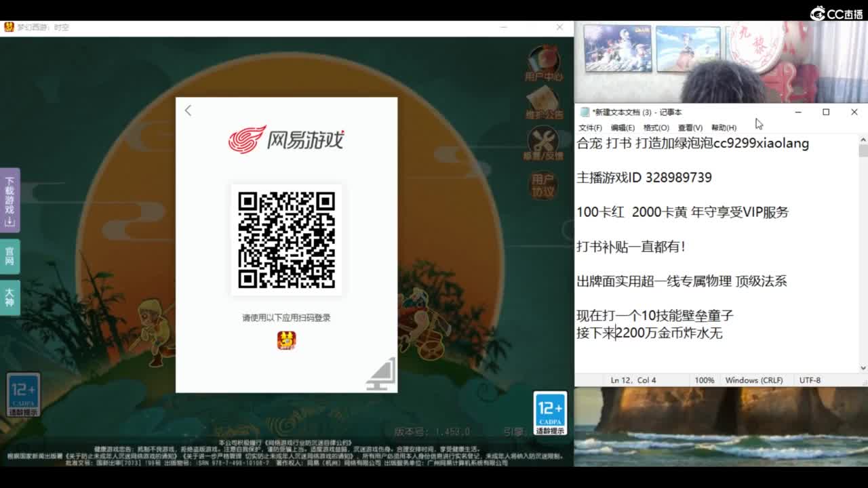Click Notepad scrollbar down arrow

(863, 368)
